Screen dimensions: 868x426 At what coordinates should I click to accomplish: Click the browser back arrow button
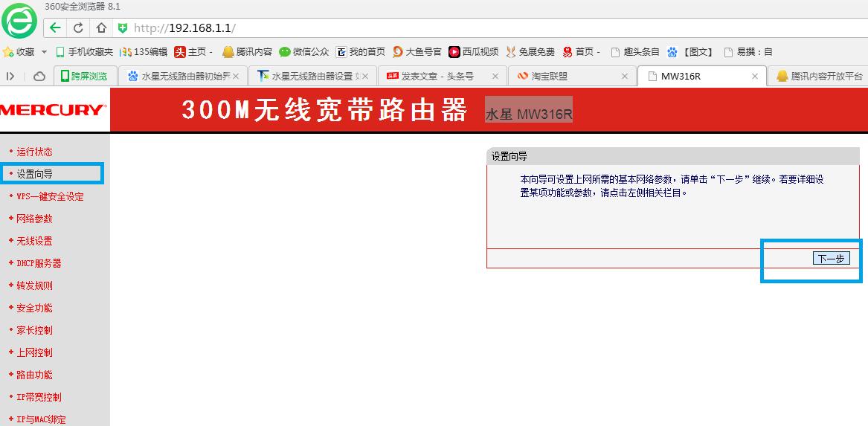[x=55, y=28]
